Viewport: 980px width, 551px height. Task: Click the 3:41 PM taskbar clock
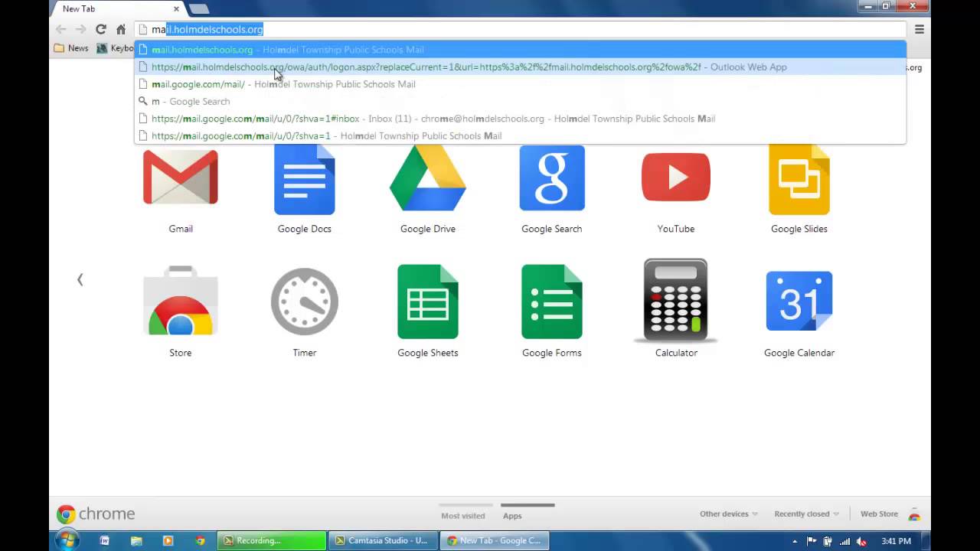pyautogui.click(x=896, y=541)
